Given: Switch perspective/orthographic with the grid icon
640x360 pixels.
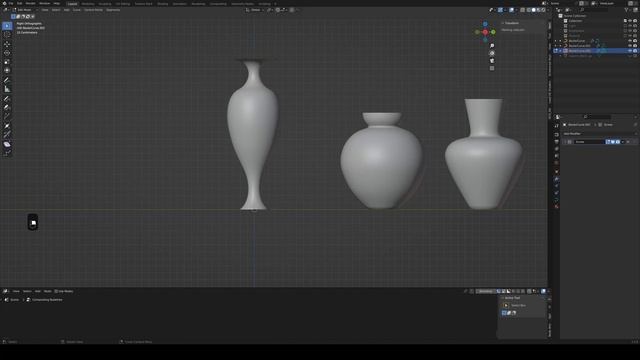Looking at the screenshot, I should pyautogui.click(x=492, y=68).
